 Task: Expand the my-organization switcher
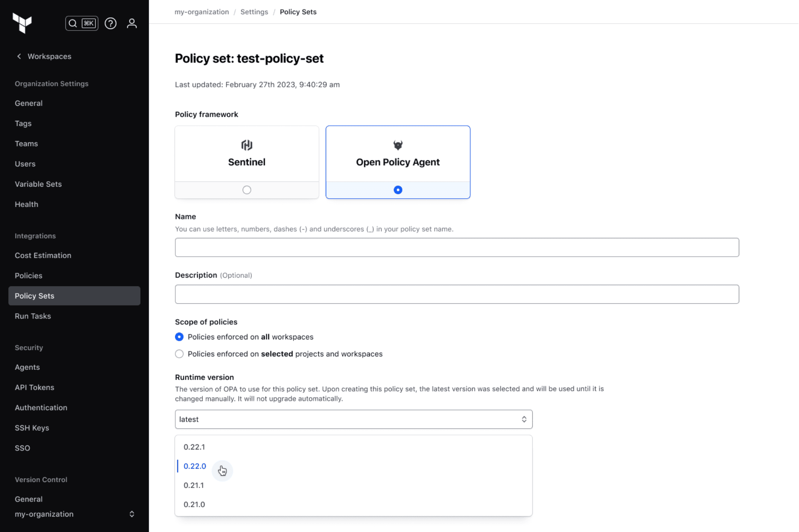pyautogui.click(x=132, y=514)
